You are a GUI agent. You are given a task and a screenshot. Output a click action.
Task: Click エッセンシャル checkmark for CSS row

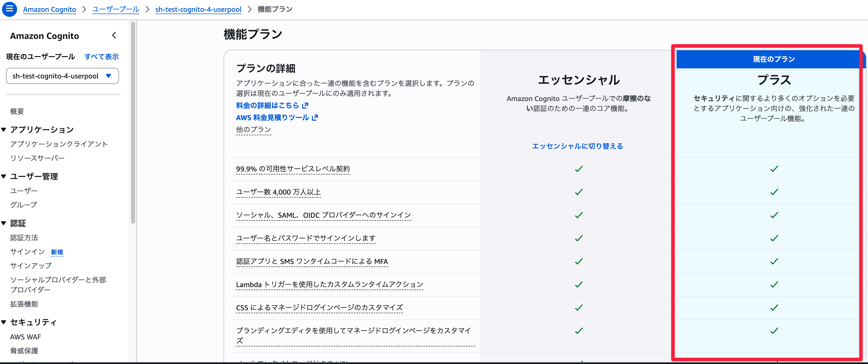(x=579, y=308)
